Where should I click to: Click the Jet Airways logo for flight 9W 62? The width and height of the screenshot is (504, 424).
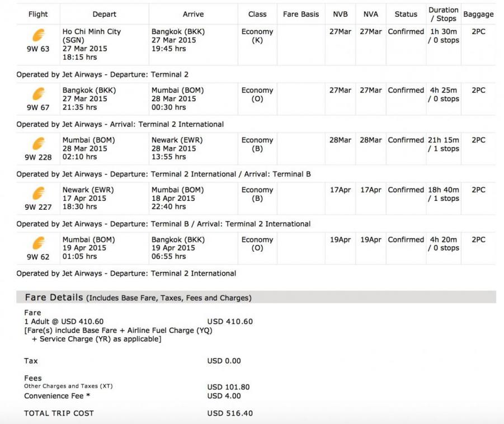click(x=38, y=243)
